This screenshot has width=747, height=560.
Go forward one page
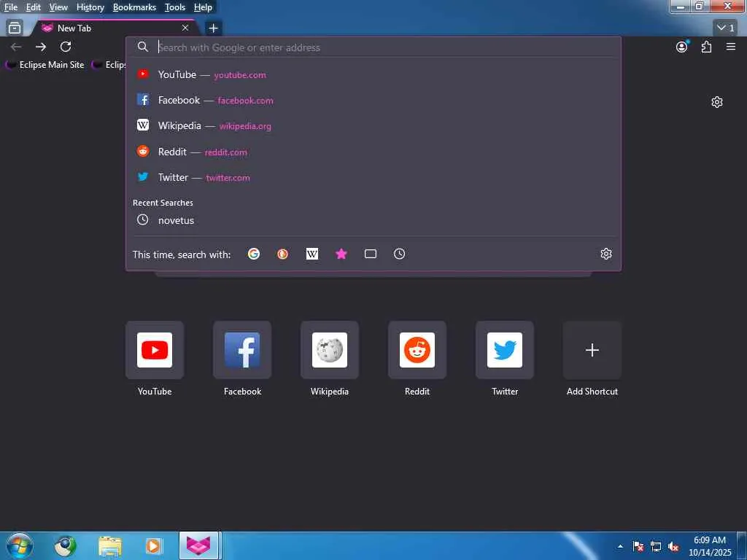41,47
